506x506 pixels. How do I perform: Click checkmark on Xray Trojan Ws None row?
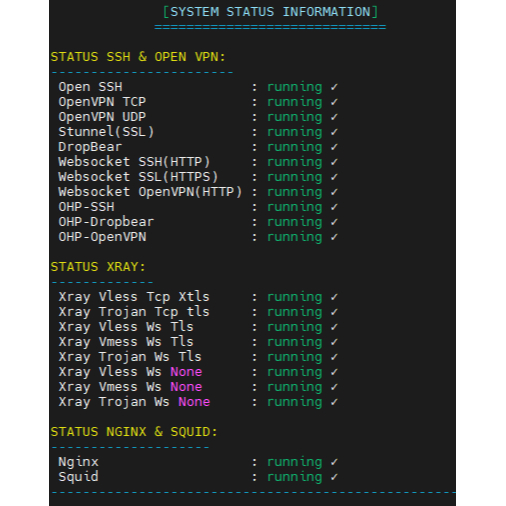tap(334, 402)
